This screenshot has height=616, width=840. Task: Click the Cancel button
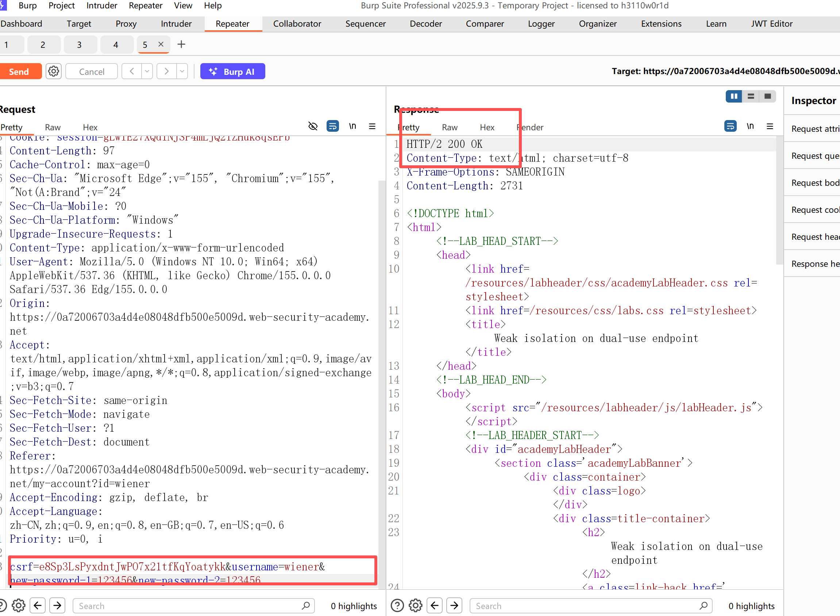(92, 71)
